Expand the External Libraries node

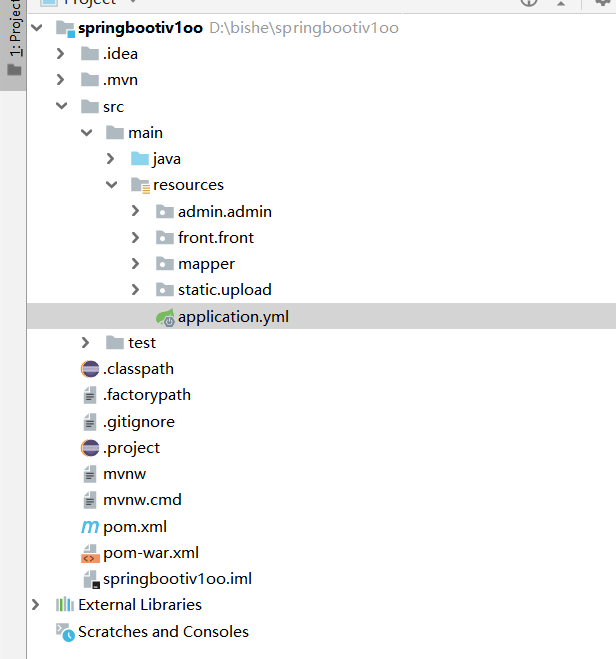tap(36, 605)
